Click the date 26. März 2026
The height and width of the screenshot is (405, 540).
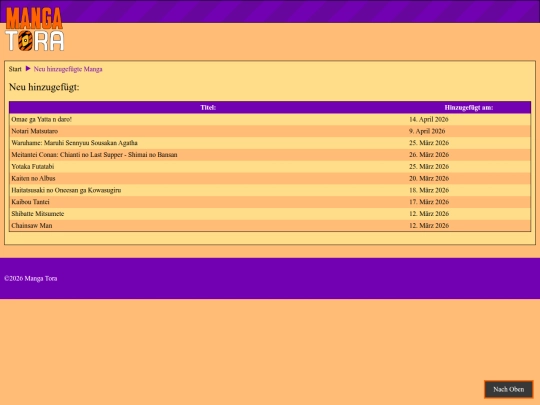429,155
